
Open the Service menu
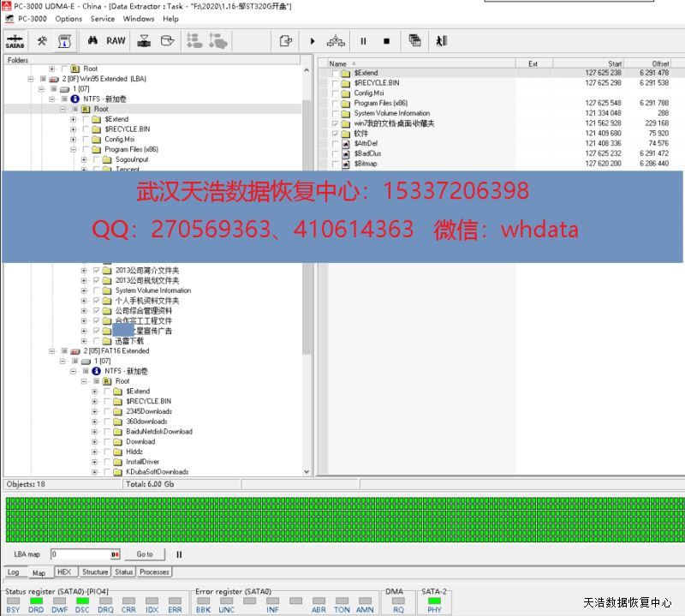tap(103, 18)
